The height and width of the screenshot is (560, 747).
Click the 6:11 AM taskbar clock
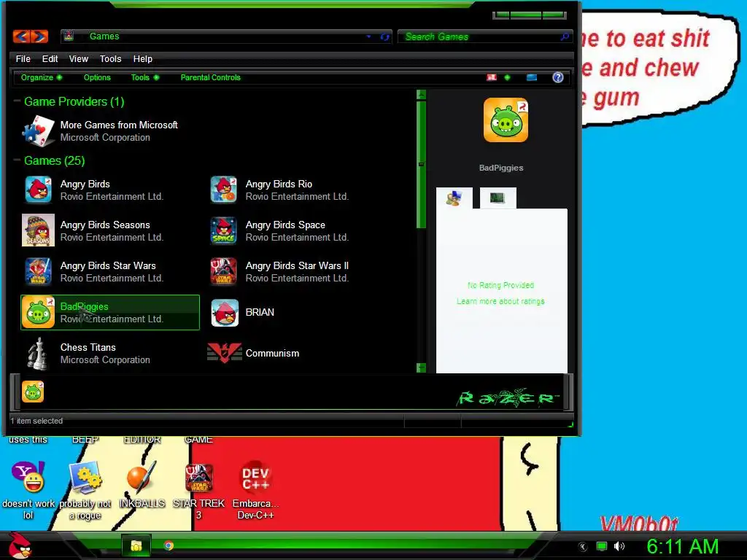683,546
